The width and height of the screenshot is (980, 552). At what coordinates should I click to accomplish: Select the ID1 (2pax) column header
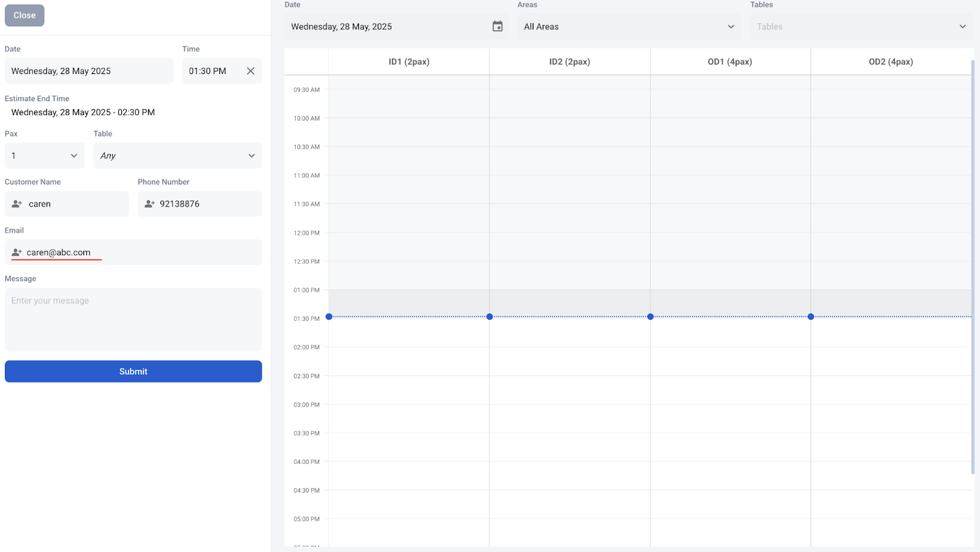point(409,62)
